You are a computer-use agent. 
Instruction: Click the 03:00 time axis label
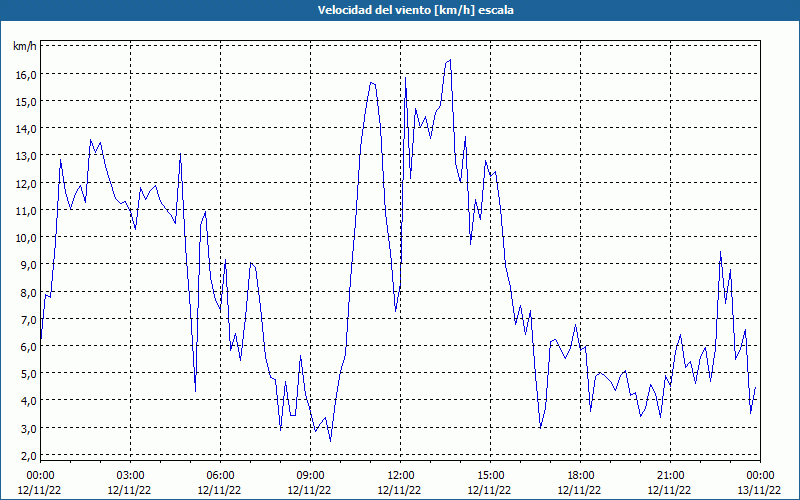(x=130, y=476)
